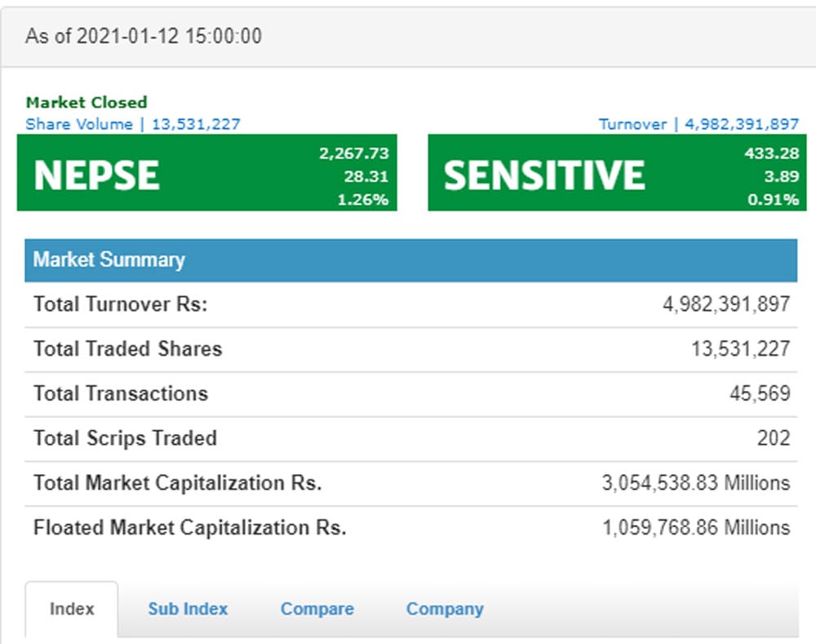Click the Market Summary header bar
816x644 pixels.
(x=411, y=260)
